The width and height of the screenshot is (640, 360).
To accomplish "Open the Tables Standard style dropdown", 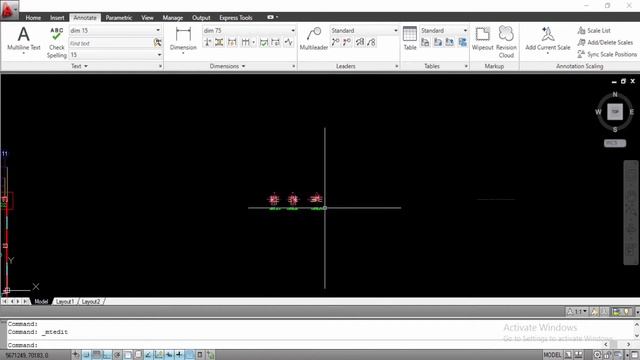I will (x=465, y=31).
